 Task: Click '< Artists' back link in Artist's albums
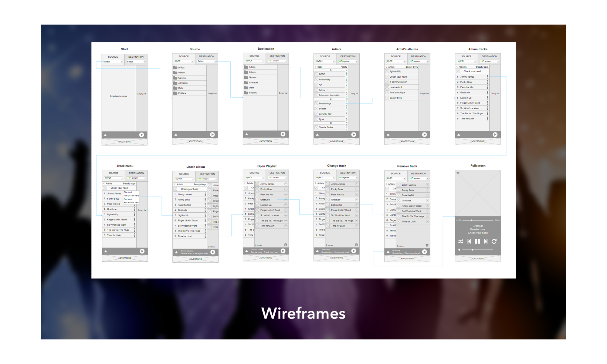390,67
